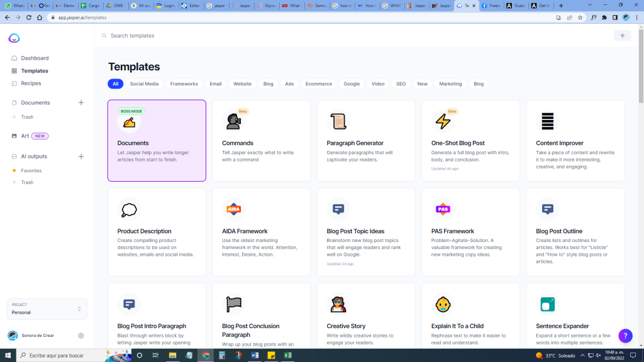Open the Chrome tab search dropdown arrow
The image size is (644, 362).
coord(590,5)
